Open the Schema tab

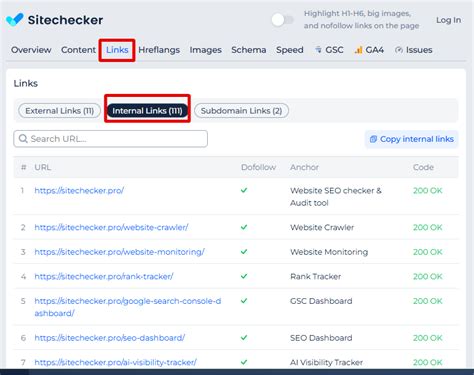(x=249, y=50)
